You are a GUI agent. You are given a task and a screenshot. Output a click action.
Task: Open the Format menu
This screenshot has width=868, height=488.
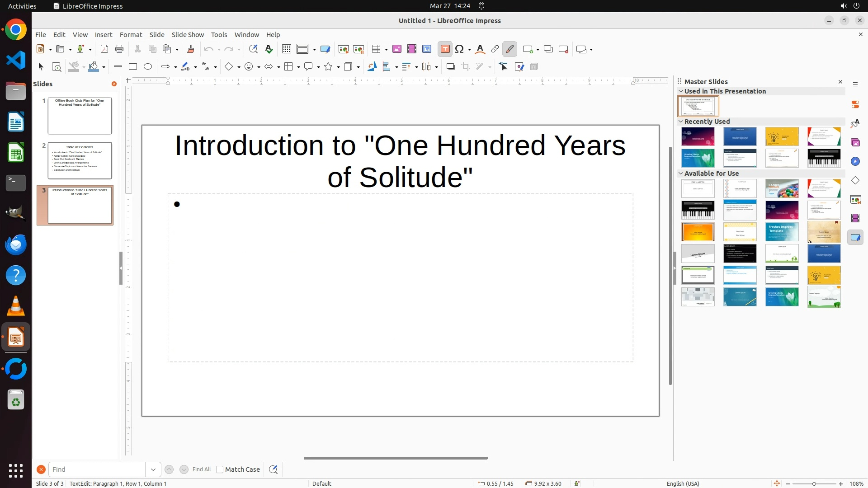coord(131,35)
